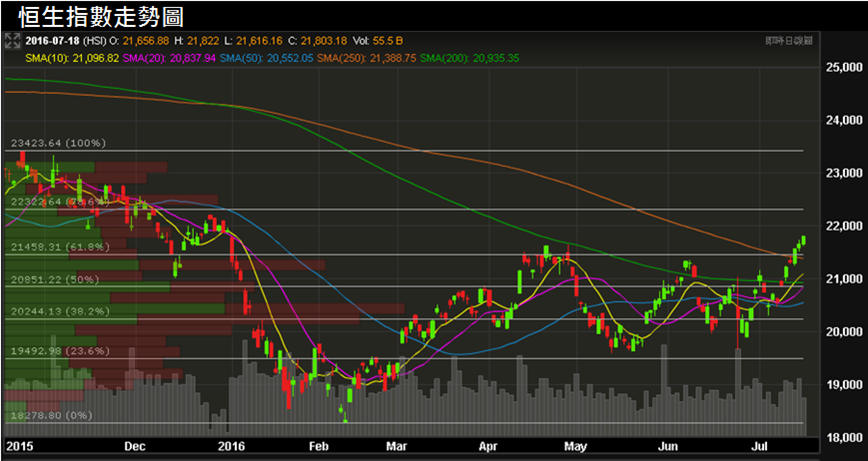The image size is (868, 461).
Task: Click the Jun time axis label
Action: tap(670, 446)
